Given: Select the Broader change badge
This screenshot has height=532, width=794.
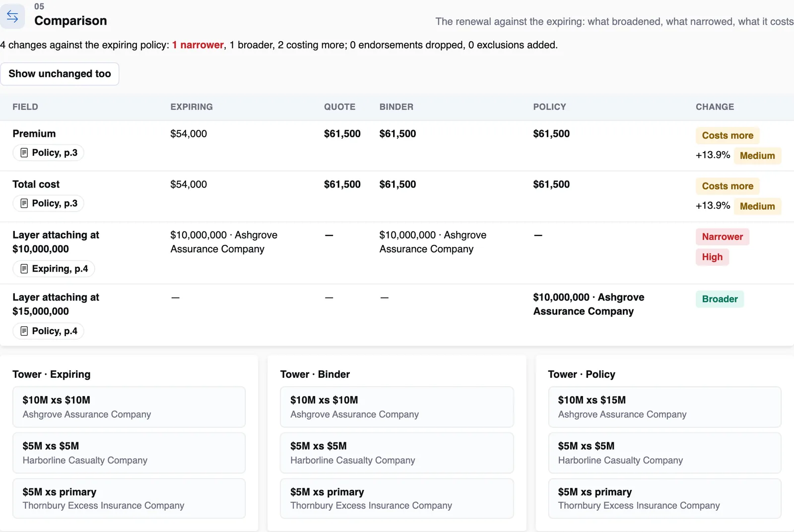Looking at the screenshot, I should point(720,299).
